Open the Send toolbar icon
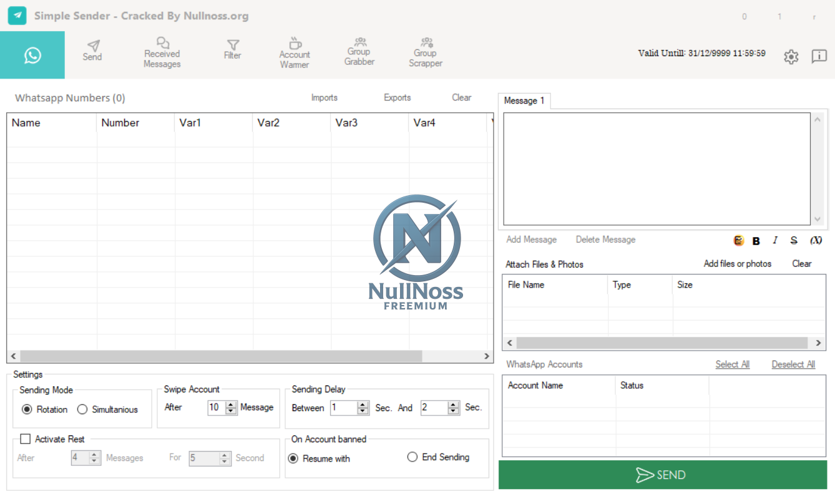Image resolution: width=835 pixels, height=504 pixels. tap(92, 51)
